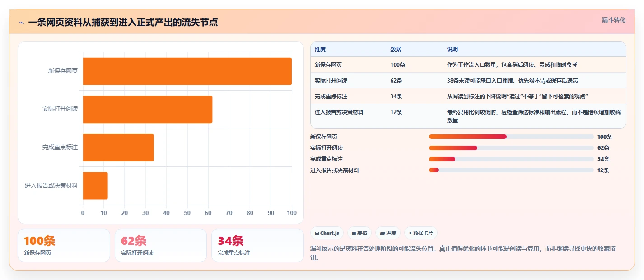Click the 新保存网页 chart axis label

[63, 71]
